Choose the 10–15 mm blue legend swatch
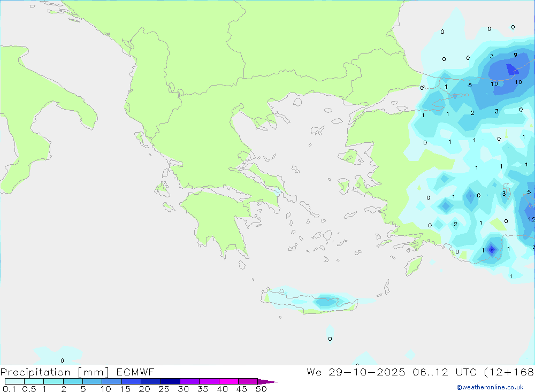Screen dimensions: 535x392 (112, 381)
